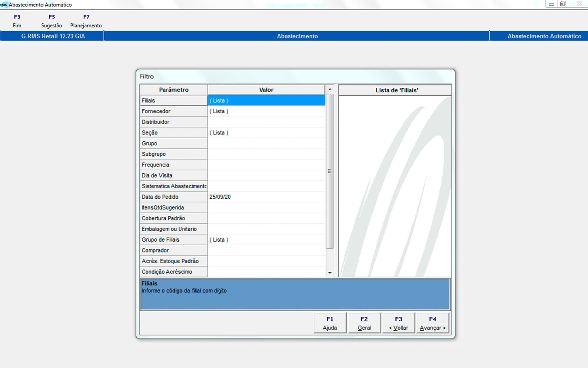This screenshot has height=368, width=588.
Task: Edit the Data do Pedido value
Action: click(x=266, y=197)
